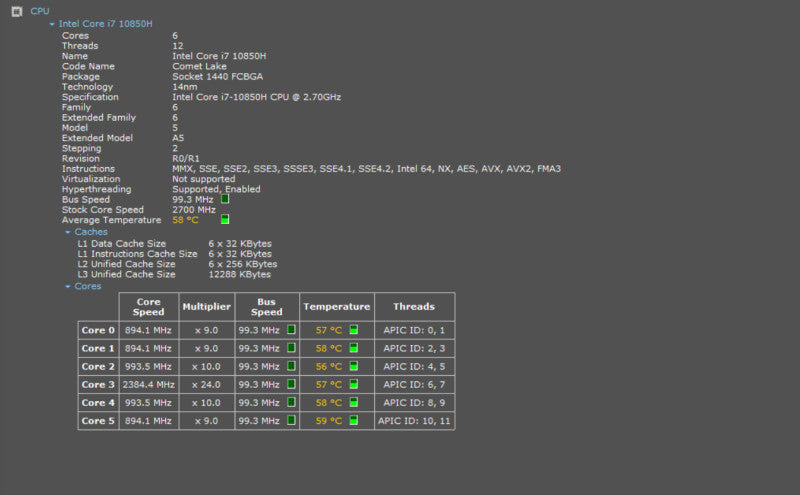Select the Threads column header
This screenshot has width=800, height=495.
click(x=414, y=307)
